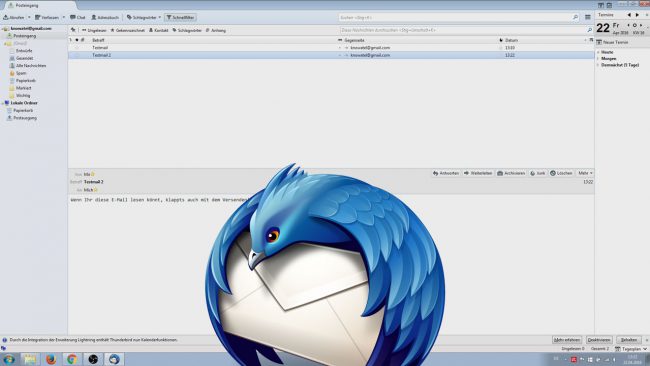The height and width of the screenshot is (366, 650).
Task: Expand the Demnächst agenda section
Action: (598, 65)
